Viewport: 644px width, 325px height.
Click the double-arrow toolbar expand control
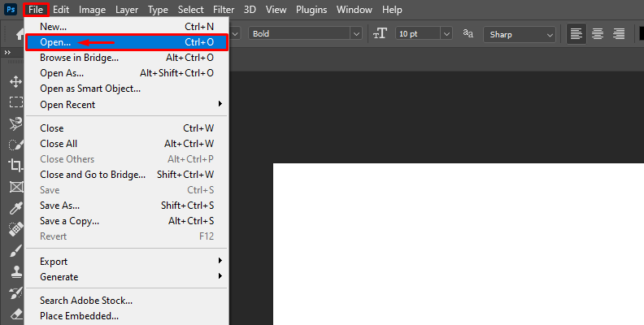tap(8, 53)
